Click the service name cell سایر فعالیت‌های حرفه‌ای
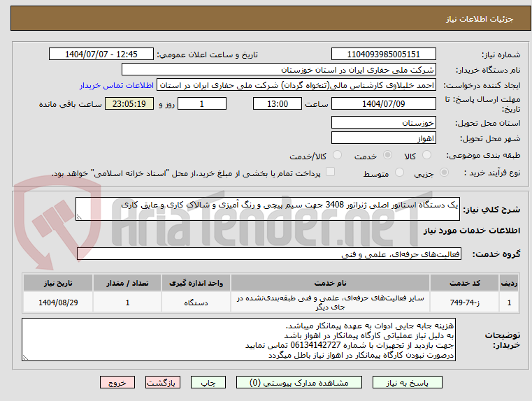 [330, 302]
